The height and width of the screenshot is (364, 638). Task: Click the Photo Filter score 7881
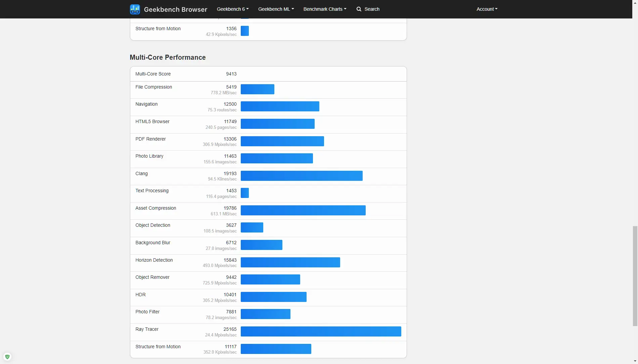(x=231, y=312)
